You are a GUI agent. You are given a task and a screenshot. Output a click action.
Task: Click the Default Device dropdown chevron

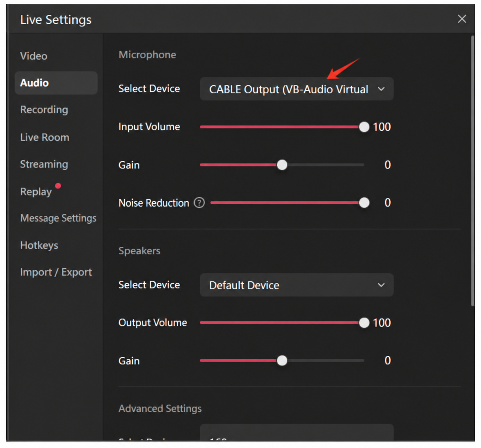[x=381, y=285]
